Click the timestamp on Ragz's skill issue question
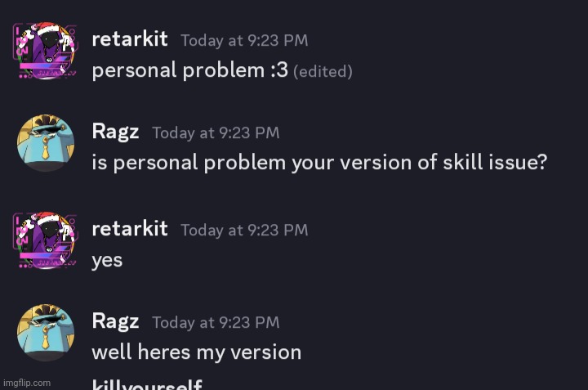Image resolution: width=588 pixels, height=390 pixels. [x=216, y=132]
